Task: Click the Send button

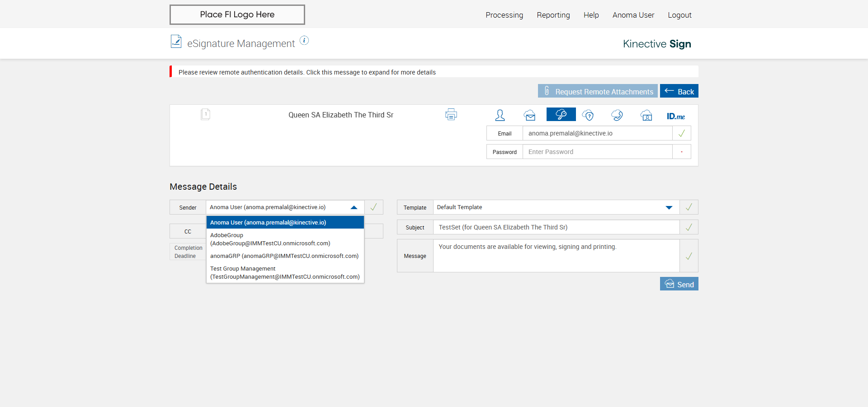Action: (679, 284)
